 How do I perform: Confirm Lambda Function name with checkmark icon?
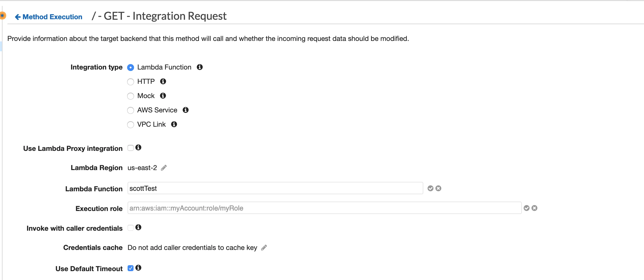tap(430, 188)
